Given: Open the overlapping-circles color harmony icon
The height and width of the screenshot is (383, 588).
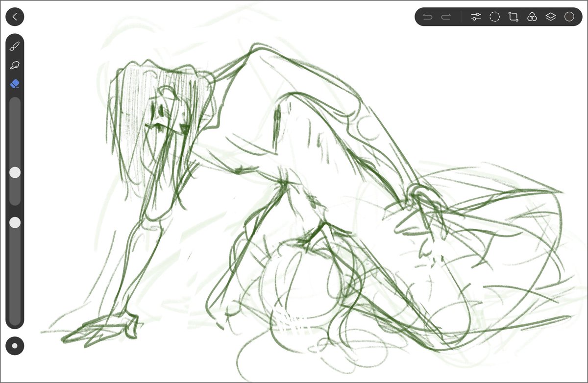Looking at the screenshot, I should pyautogui.click(x=532, y=17).
